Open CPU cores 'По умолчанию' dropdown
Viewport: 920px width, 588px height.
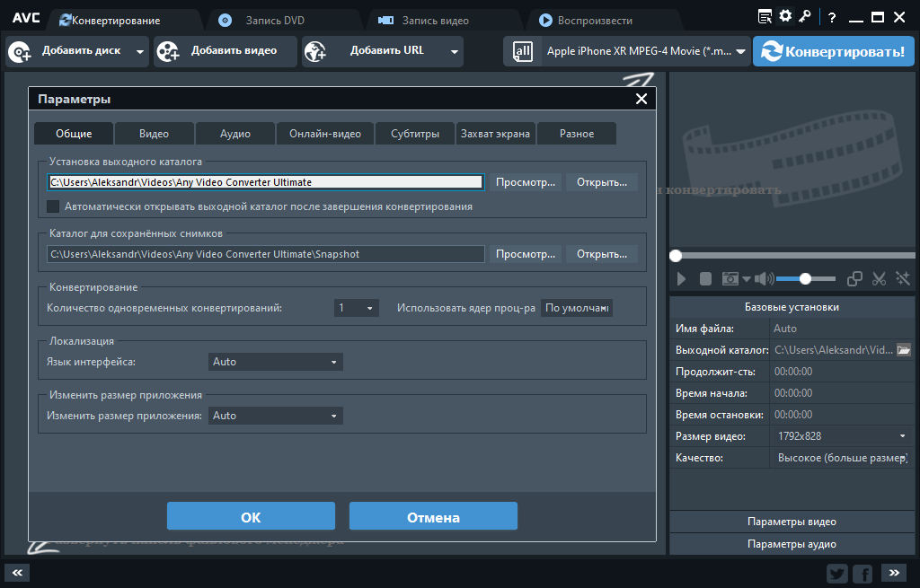pyautogui.click(x=577, y=308)
